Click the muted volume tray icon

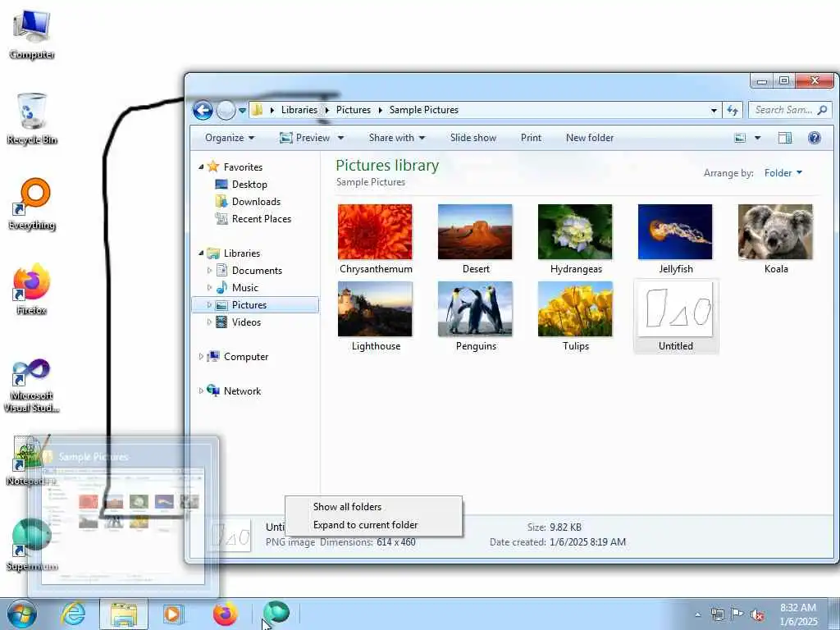757,615
